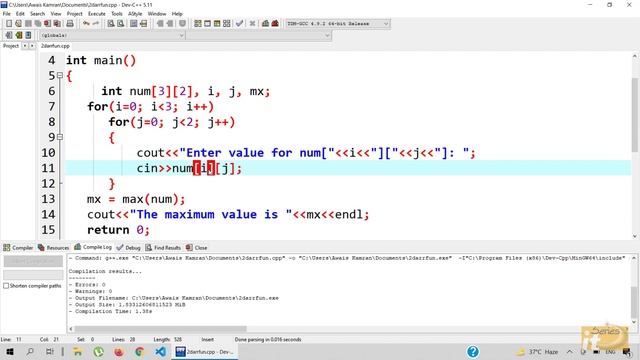The image size is (640, 360).
Task: Toggle Shorten compiler paths checkbox
Action: pyautogui.click(x=6, y=286)
